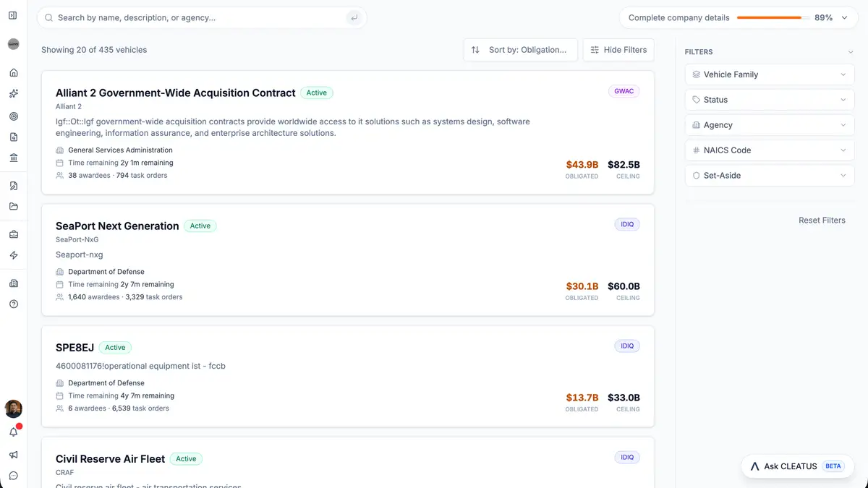Image resolution: width=868 pixels, height=488 pixels.
Task: Open SeaPort Next Generation vehicle title
Action: 117,226
